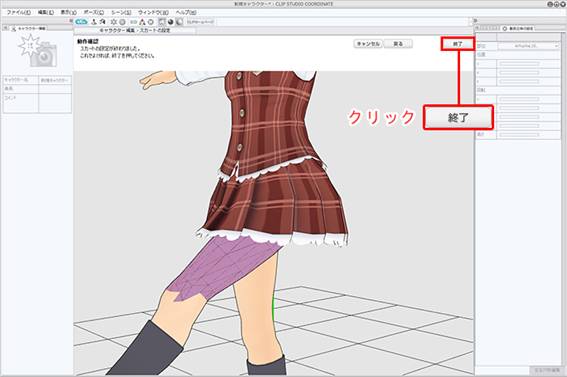The height and width of the screenshot is (377, 567).
Task: Click the コメント value cell in left panel
Action: pos(55,103)
